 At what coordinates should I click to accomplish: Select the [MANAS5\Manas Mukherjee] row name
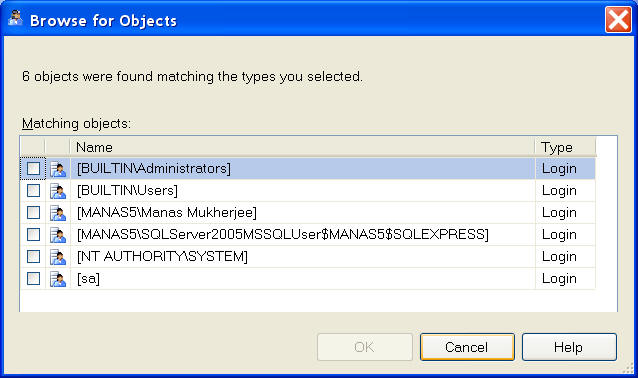click(167, 212)
